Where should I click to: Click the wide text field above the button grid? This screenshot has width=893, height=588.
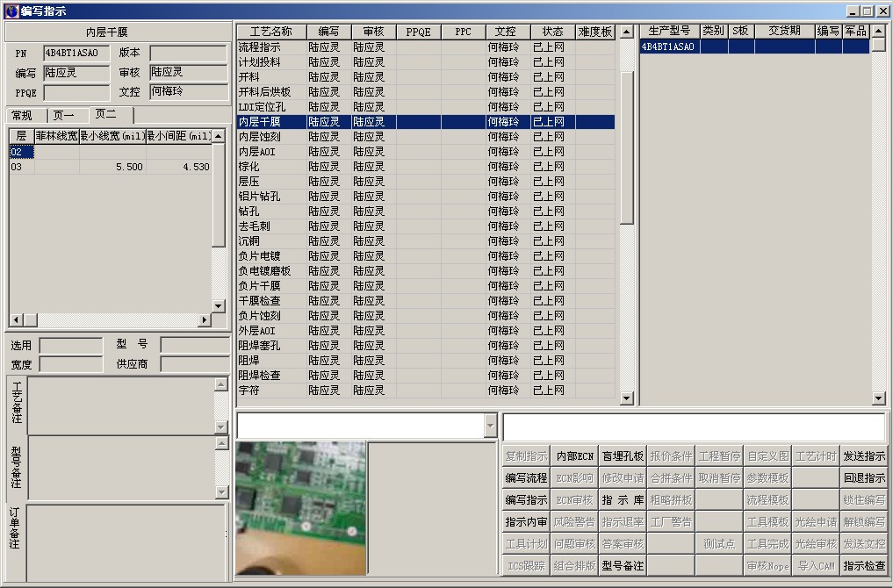click(694, 427)
